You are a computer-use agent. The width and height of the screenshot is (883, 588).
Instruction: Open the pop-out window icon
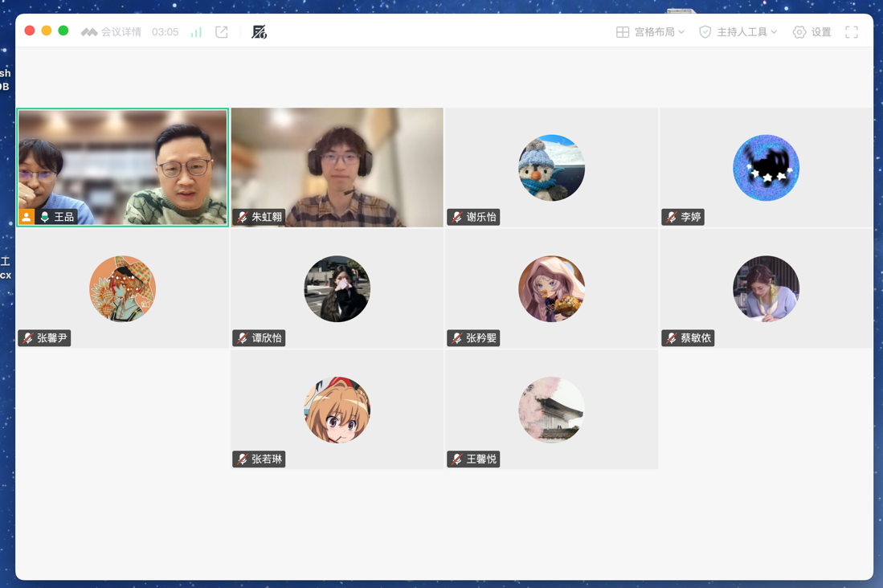tap(221, 31)
